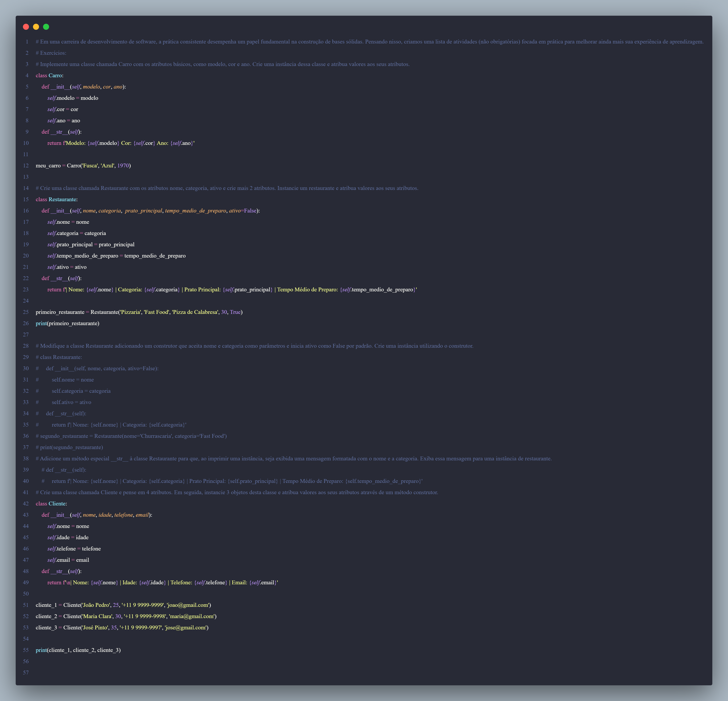Click the 'Modifique a classe Restaurante' comment
The height and width of the screenshot is (701, 728).
tap(254, 346)
